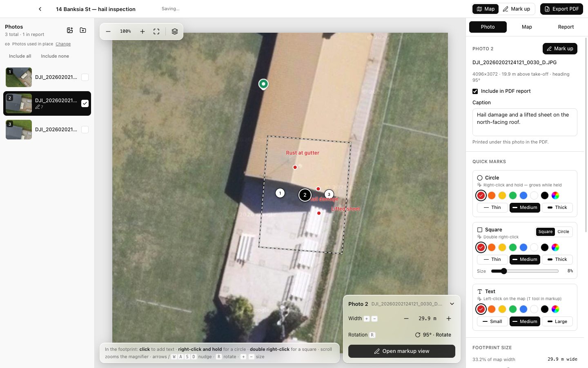Pick the green swatch in Text section
Image resolution: width=588 pixels, height=368 pixels.
tap(513, 309)
